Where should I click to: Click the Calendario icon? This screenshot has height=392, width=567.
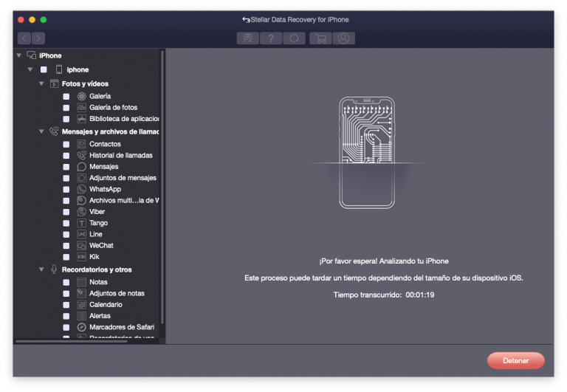pos(82,304)
